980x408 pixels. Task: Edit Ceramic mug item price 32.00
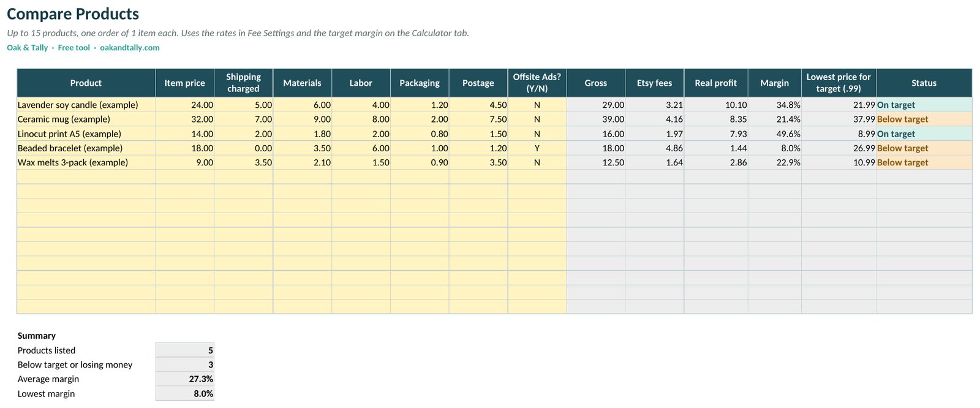184,119
